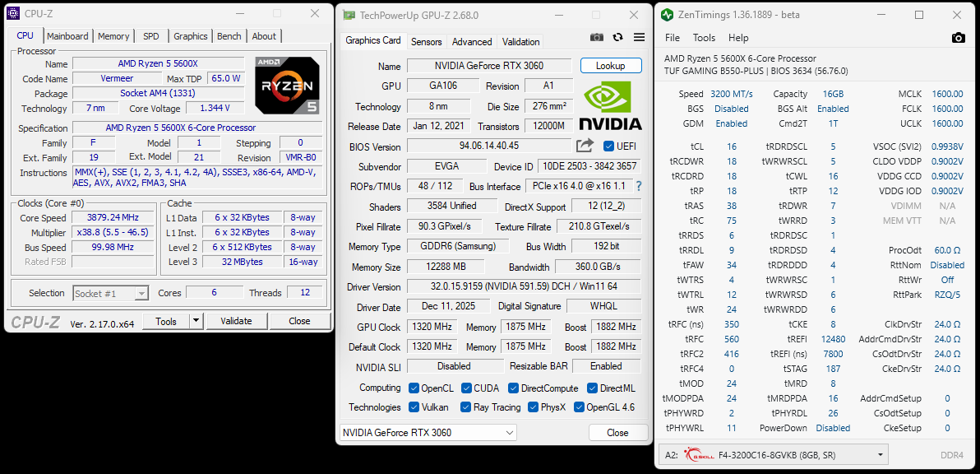The image size is (980, 474).
Task: Click the Tools button in CPU-Z
Action: (165, 322)
